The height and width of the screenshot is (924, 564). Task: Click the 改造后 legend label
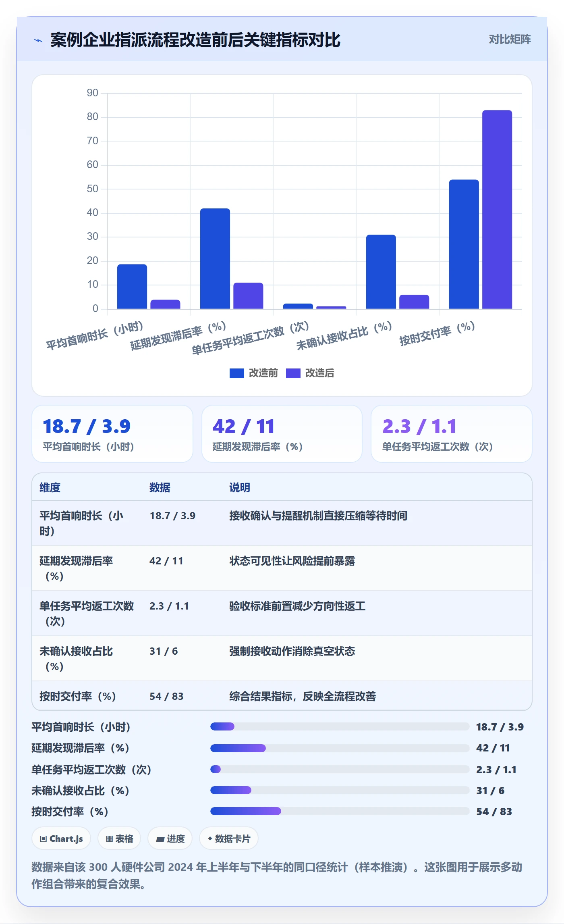coord(319,373)
